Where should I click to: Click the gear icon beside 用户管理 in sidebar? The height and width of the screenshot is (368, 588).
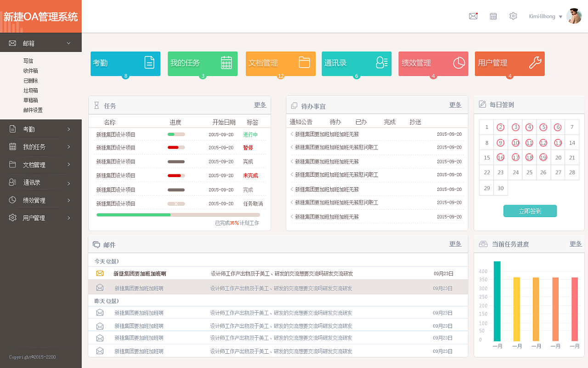click(x=13, y=218)
